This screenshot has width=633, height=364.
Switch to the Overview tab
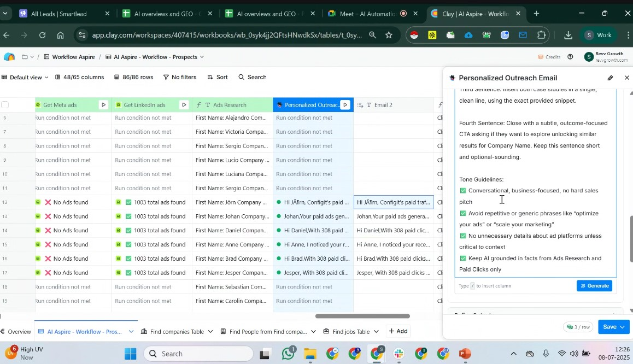[x=15, y=332]
